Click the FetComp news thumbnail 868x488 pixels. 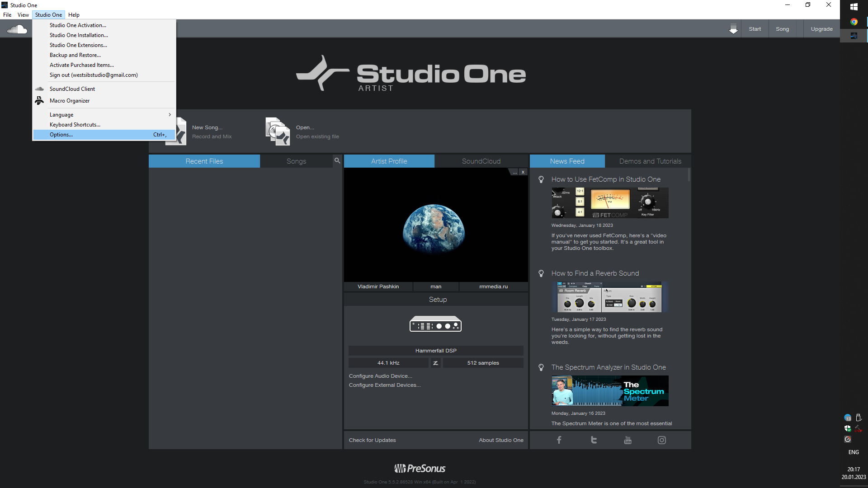pos(609,203)
